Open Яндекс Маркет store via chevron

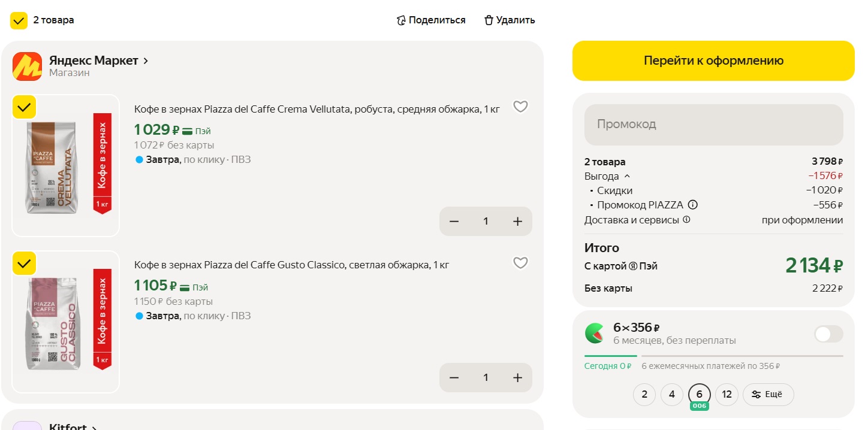[x=146, y=60]
